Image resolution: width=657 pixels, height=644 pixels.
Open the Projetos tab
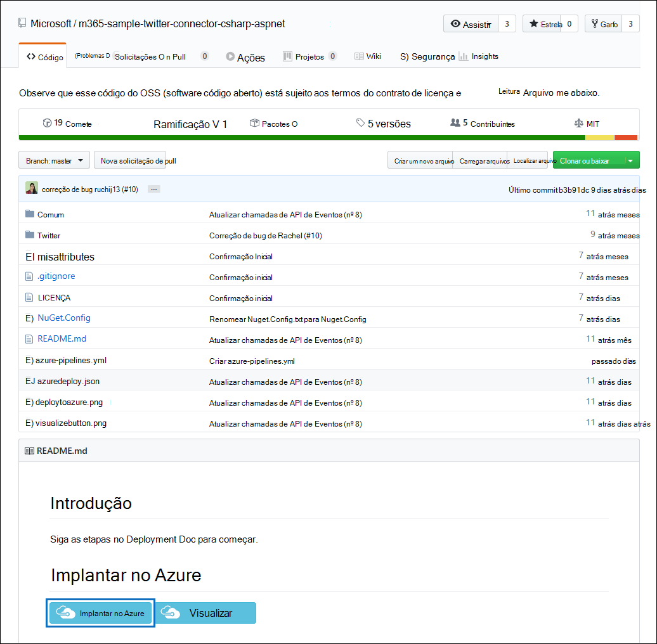pyautogui.click(x=309, y=56)
